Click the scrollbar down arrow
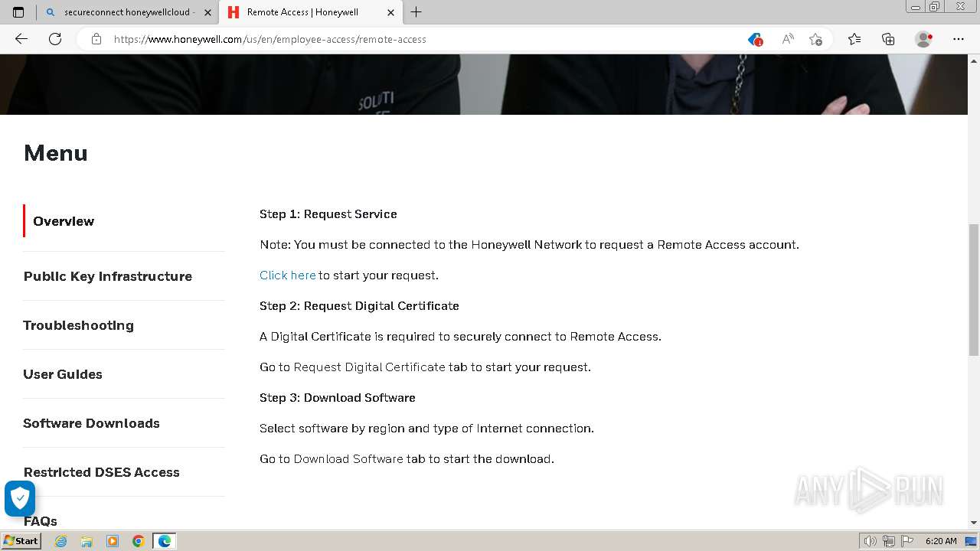 click(974, 523)
